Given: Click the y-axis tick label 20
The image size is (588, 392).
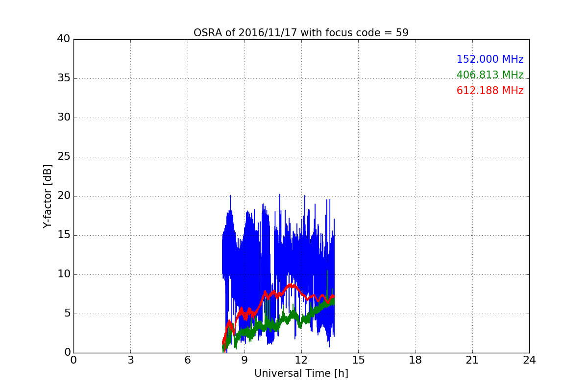Looking at the screenshot, I should pyautogui.click(x=64, y=196).
